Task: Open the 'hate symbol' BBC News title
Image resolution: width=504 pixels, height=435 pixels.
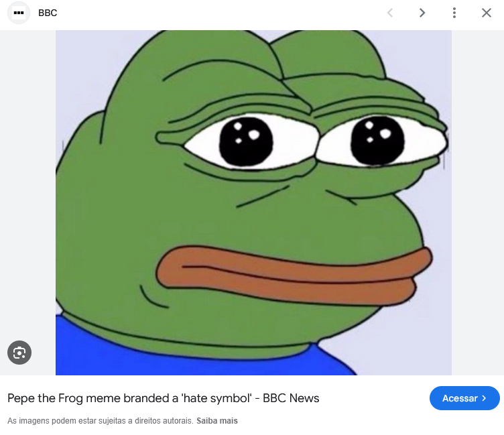Action: pos(164,398)
